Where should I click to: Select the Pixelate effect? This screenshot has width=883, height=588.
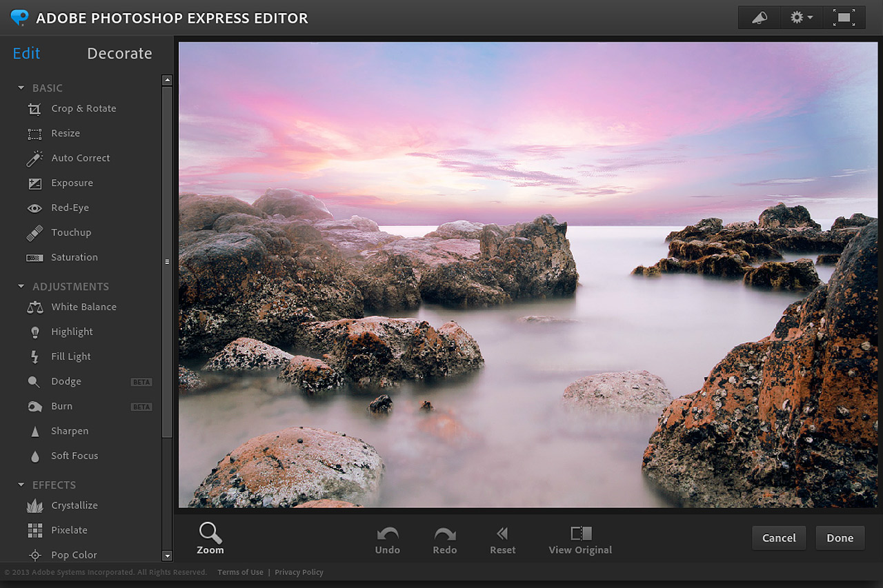coord(69,530)
